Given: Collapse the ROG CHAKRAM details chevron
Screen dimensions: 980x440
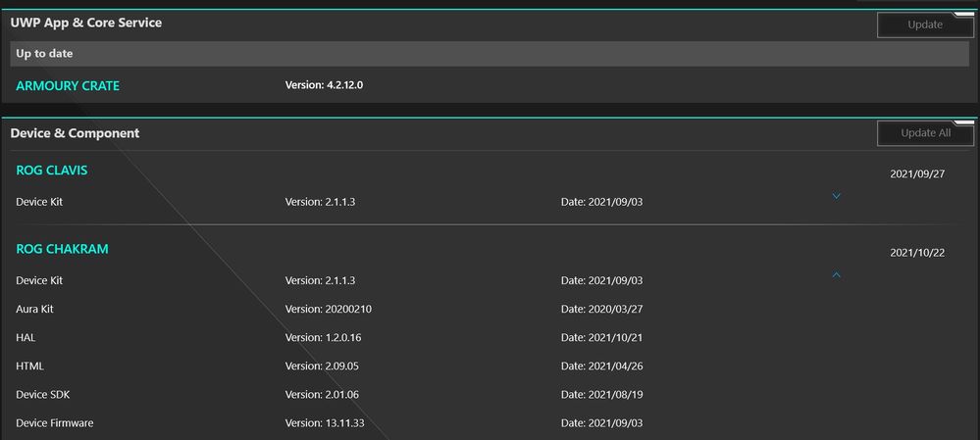Looking at the screenshot, I should tap(836, 274).
